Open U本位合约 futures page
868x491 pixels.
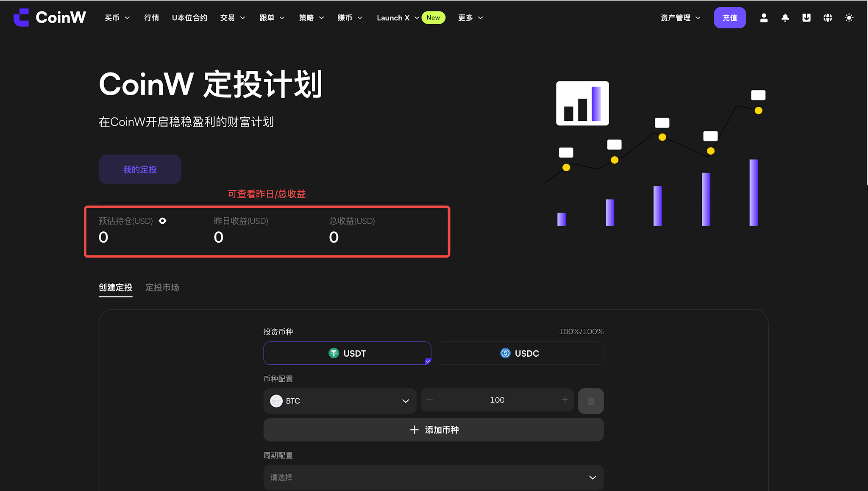point(189,18)
